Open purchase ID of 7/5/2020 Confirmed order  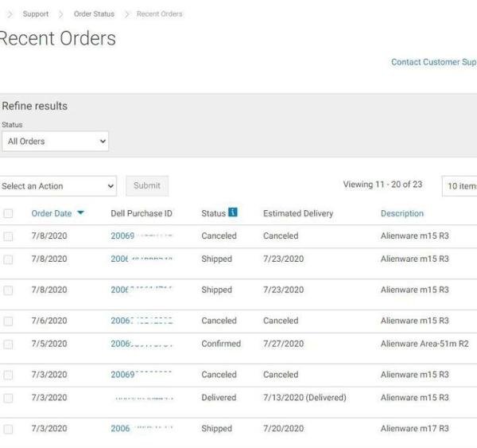(142, 344)
